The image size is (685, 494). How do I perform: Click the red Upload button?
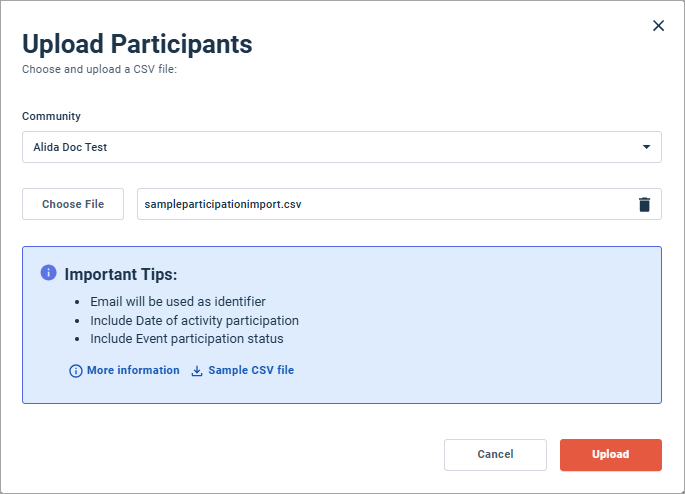pos(611,455)
